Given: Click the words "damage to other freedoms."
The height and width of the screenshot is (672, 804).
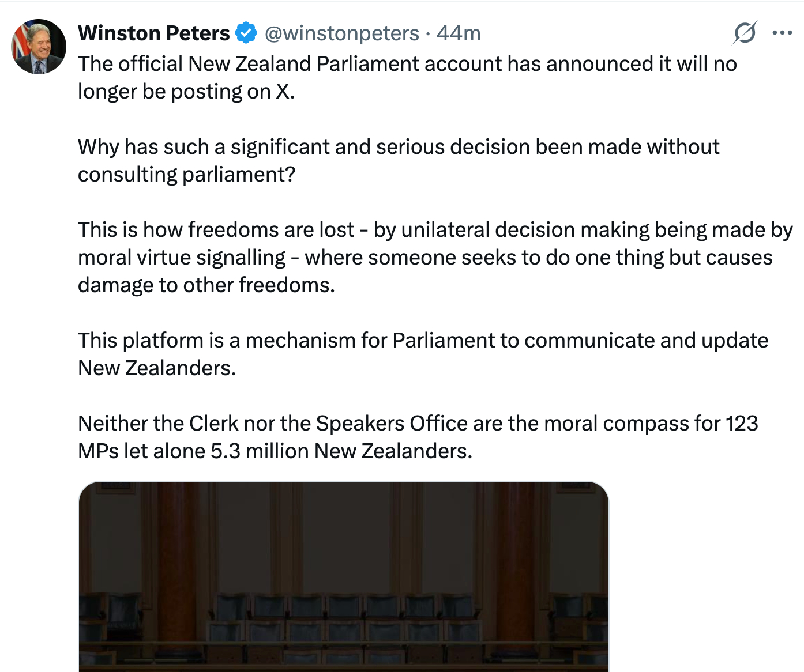Looking at the screenshot, I should (206, 285).
